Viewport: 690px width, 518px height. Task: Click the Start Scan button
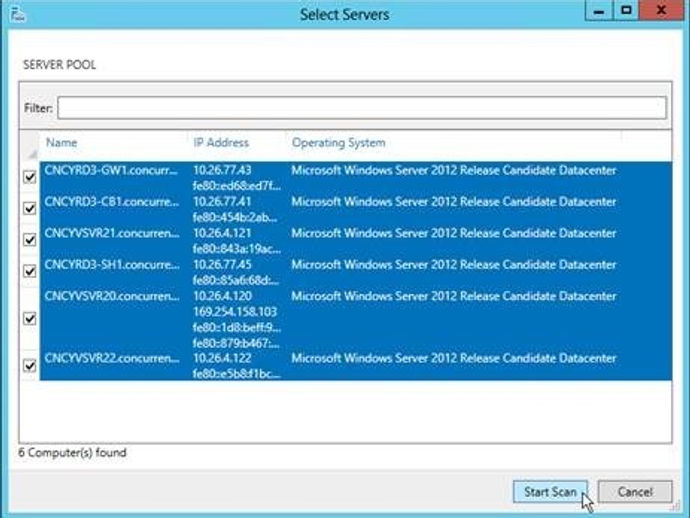point(550,492)
